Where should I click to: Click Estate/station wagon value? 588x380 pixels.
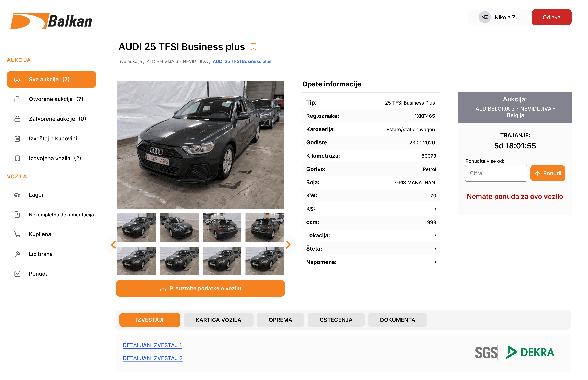click(x=411, y=130)
